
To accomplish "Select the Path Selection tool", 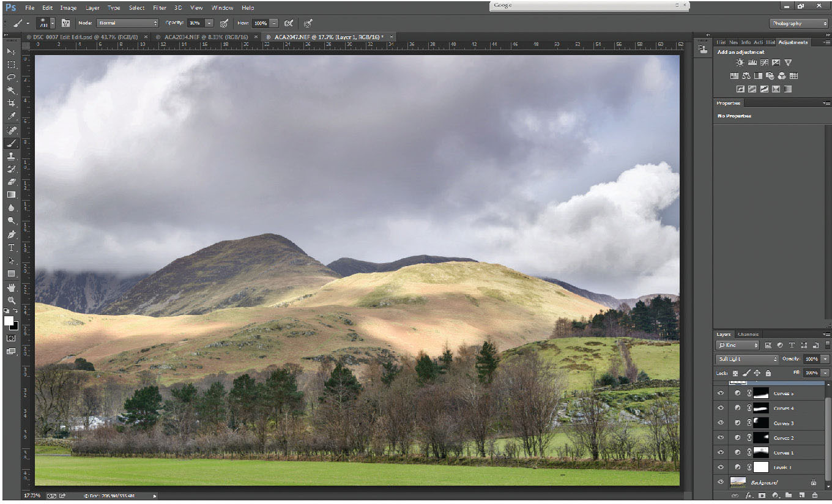I will pyautogui.click(x=11, y=261).
